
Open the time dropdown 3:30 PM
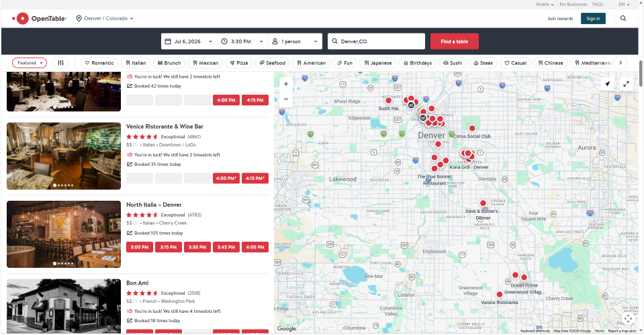click(x=242, y=42)
